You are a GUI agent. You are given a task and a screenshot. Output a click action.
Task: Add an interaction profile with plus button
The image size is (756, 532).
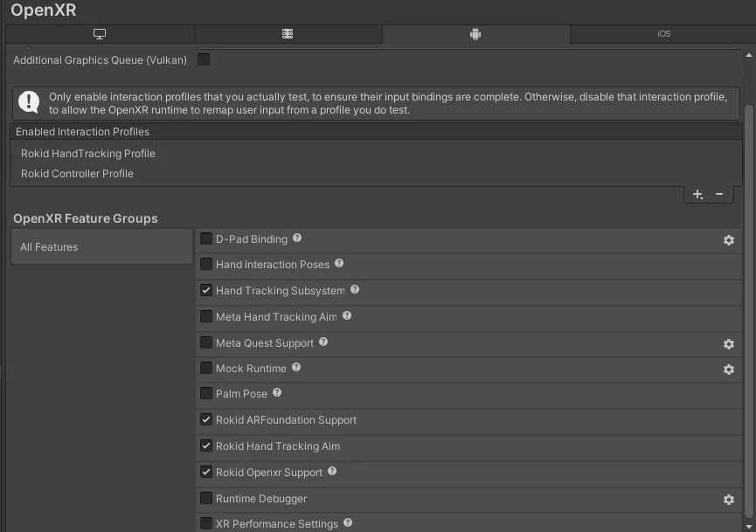point(697,194)
